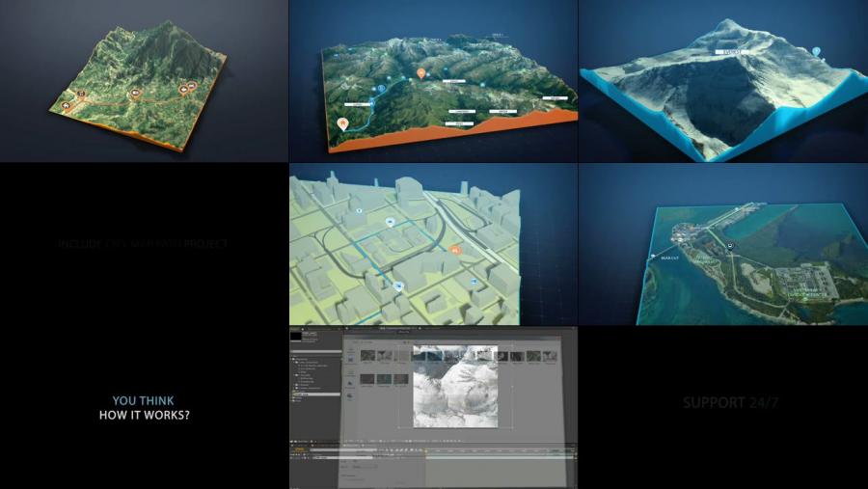Click the middle marker along the orange route
The height and width of the screenshot is (489, 868).
[x=134, y=94]
